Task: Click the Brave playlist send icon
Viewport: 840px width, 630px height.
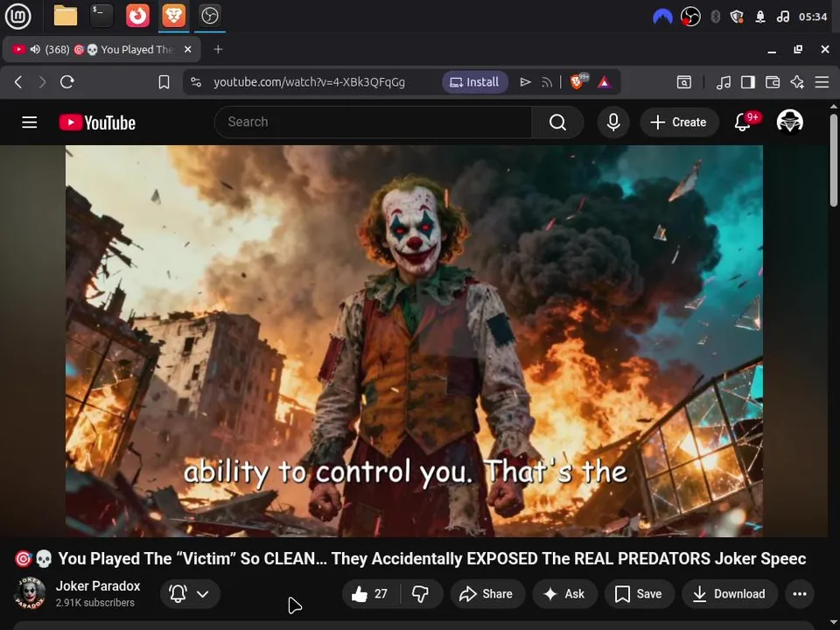Action: 525,82
